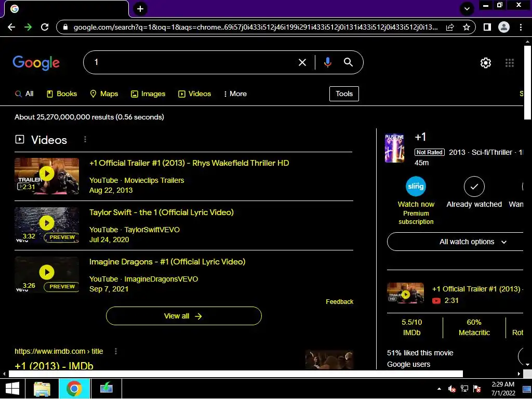Viewport: 532px width, 399px height.
Task: Open the tab search chevron in title bar
Action: [467, 9]
